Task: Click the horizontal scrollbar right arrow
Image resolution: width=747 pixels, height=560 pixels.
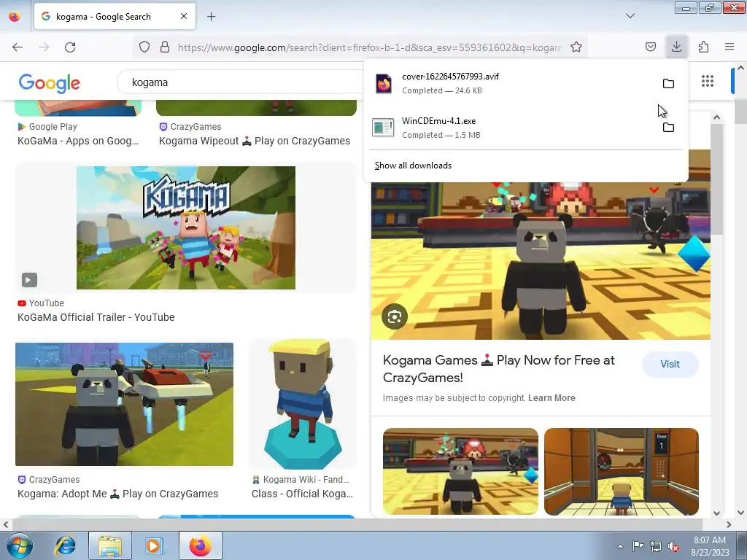Action: pos(729,524)
